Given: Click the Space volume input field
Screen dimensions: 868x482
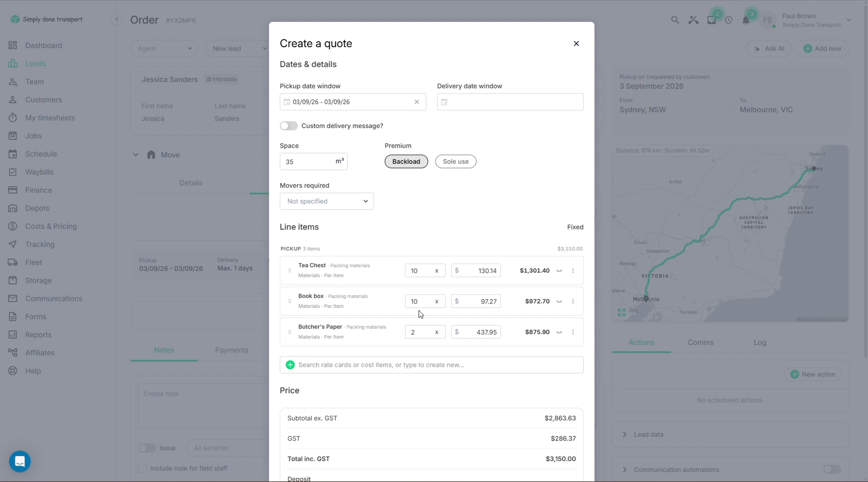Looking at the screenshot, I should (313, 162).
